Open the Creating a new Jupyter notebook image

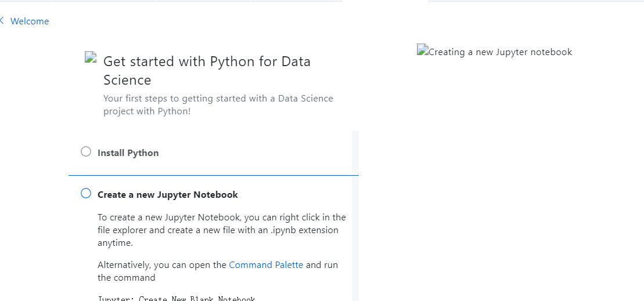coord(495,52)
